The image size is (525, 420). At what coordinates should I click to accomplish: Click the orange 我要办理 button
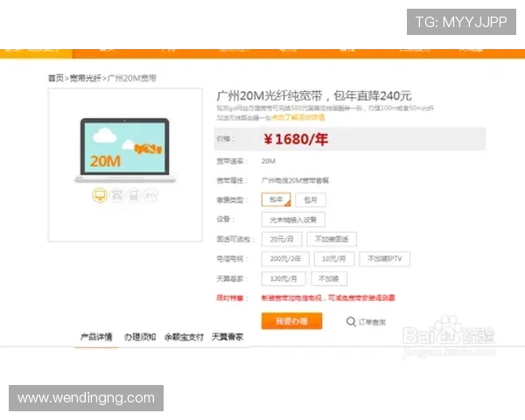[291, 321]
